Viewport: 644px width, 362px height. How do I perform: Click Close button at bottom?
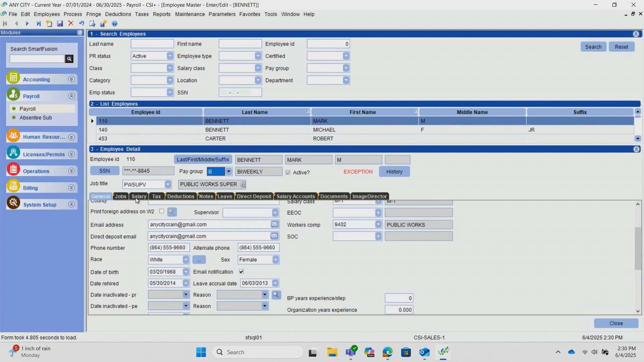click(616, 323)
